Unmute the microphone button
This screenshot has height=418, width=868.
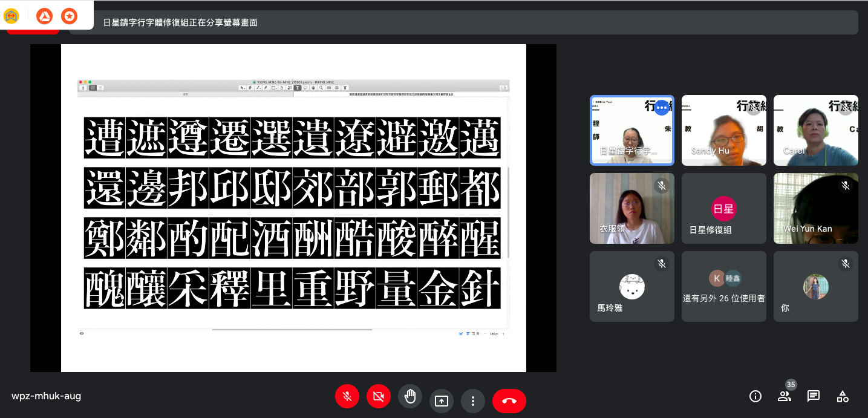tap(347, 397)
